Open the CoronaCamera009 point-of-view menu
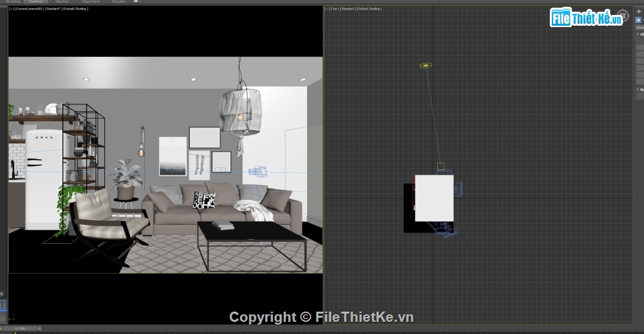The height and width of the screenshot is (334, 644). pos(30,9)
